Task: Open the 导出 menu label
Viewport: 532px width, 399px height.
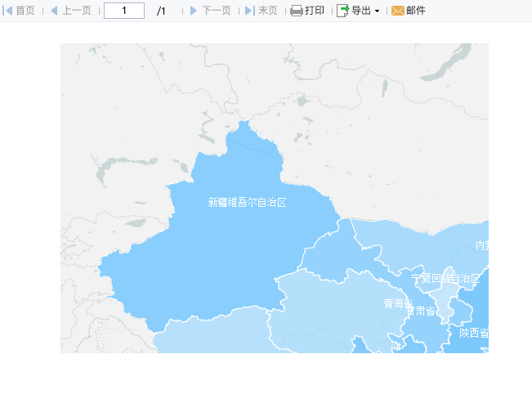Action: click(361, 11)
